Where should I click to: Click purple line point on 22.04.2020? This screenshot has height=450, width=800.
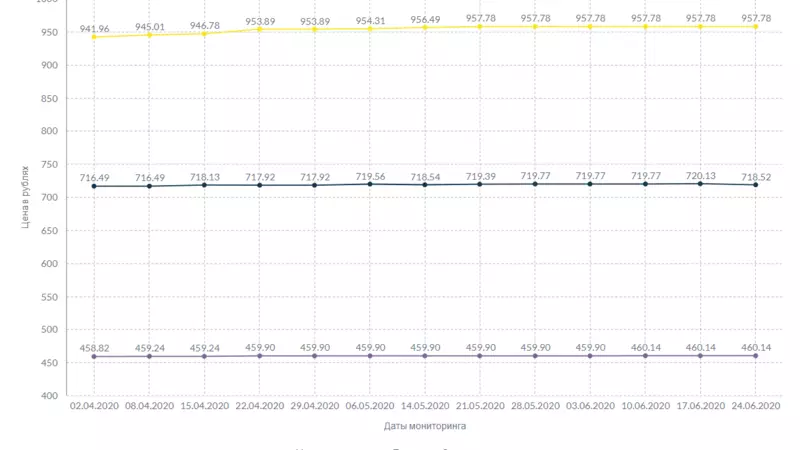(260, 356)
